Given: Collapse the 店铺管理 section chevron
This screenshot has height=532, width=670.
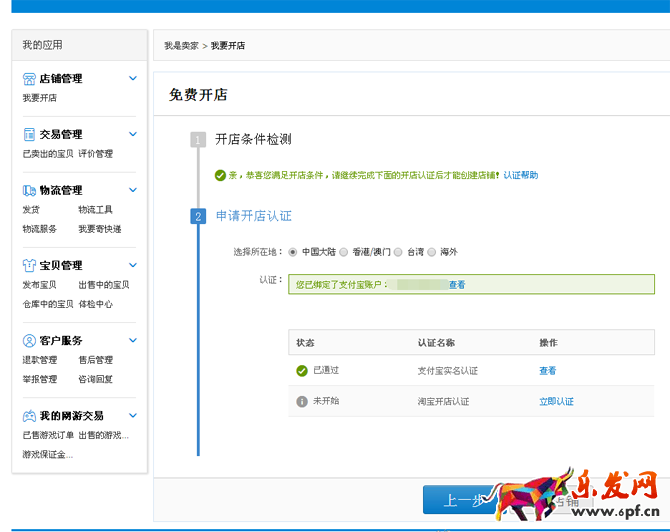Looking at the screenshot, I should 133,78.
